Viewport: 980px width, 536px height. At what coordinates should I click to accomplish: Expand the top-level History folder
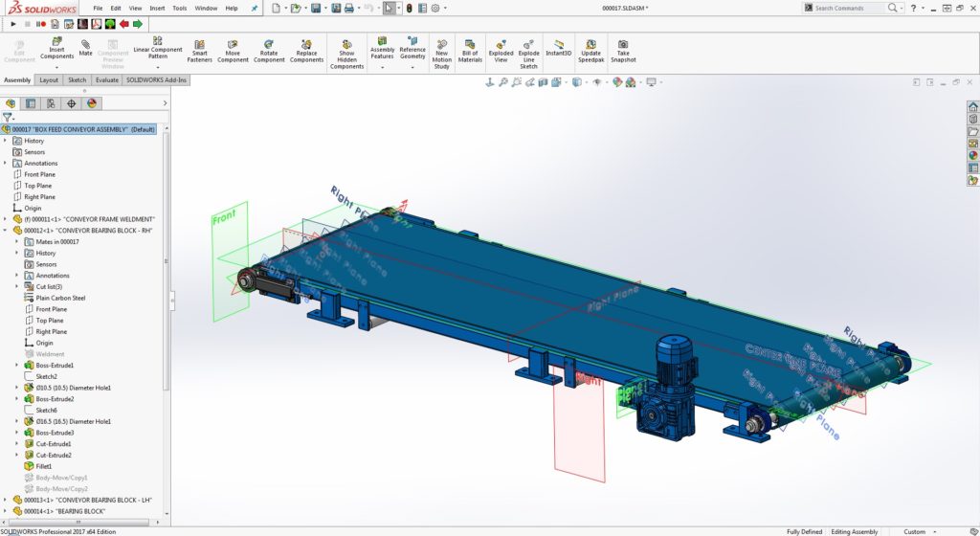tap(5, 141)
